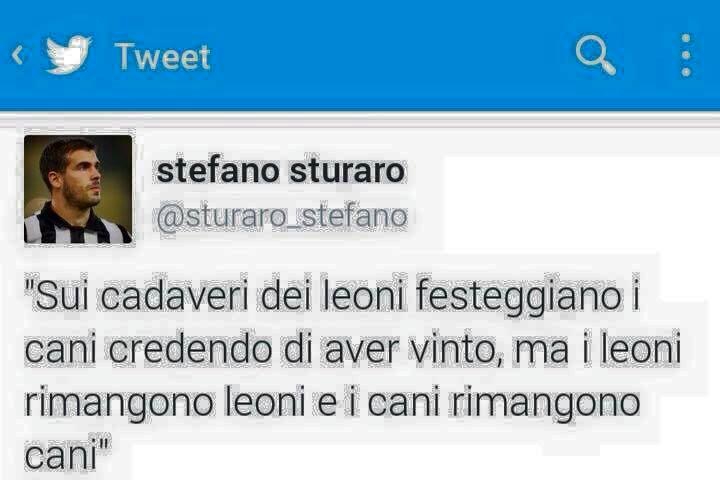Click empty blue header area beside Tweet
Viewport: 720px width, 480px height.
pyautogui.click(x=390, y=55)
